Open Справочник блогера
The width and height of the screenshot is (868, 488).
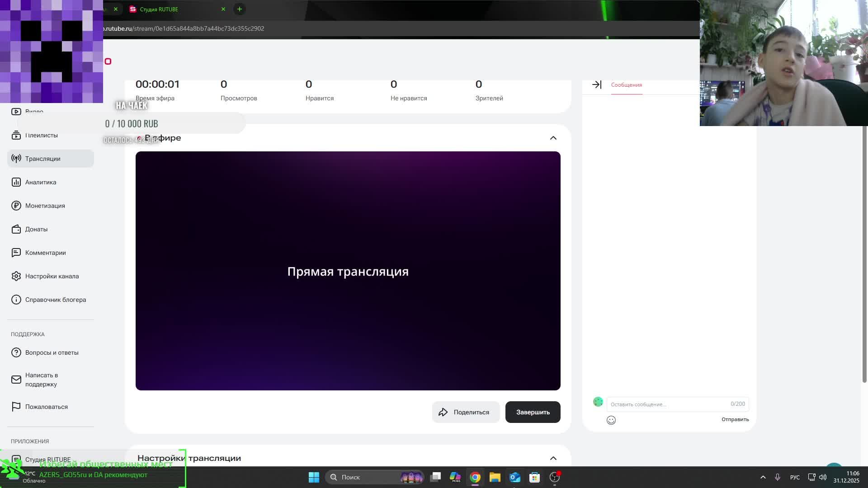tap(56, 300)
